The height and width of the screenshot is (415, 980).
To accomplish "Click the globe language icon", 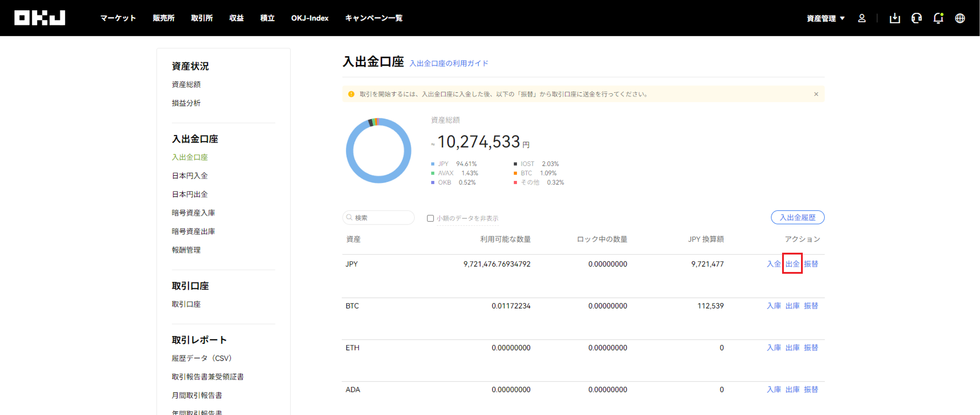I will (x=960, y=18).
